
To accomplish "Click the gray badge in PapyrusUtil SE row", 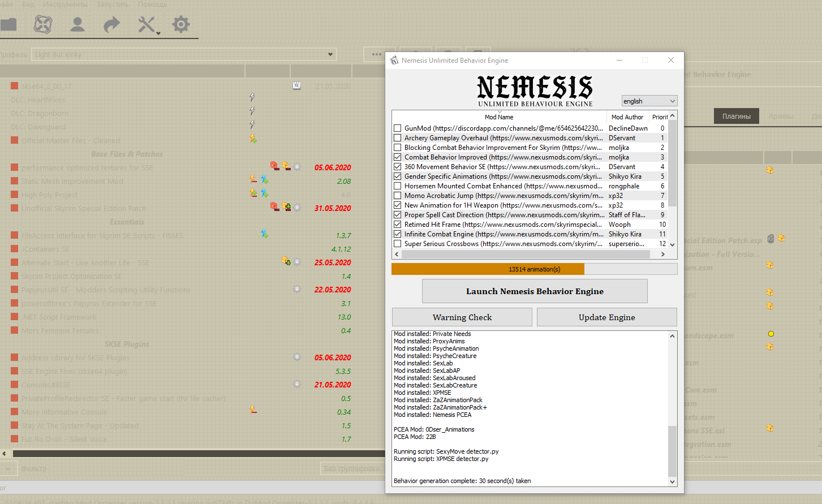I will point(297,289).
